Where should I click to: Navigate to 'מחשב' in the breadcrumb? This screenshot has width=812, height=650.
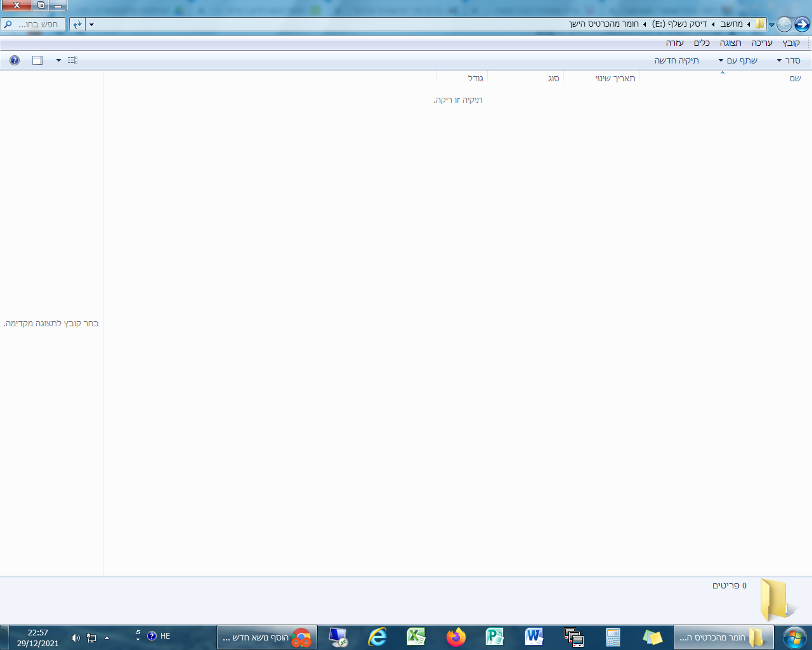(x=731, y=24)
